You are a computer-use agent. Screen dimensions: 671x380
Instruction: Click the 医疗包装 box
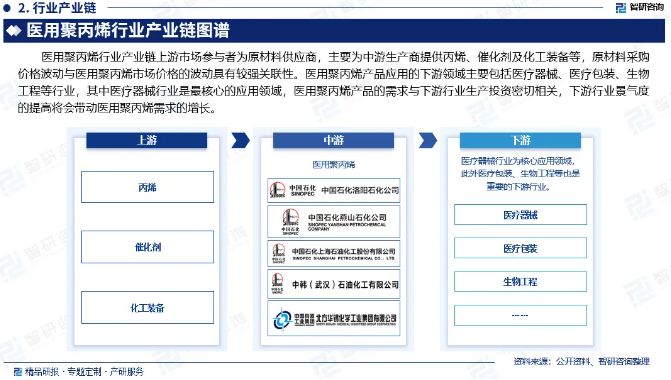(x=520, y=248)
